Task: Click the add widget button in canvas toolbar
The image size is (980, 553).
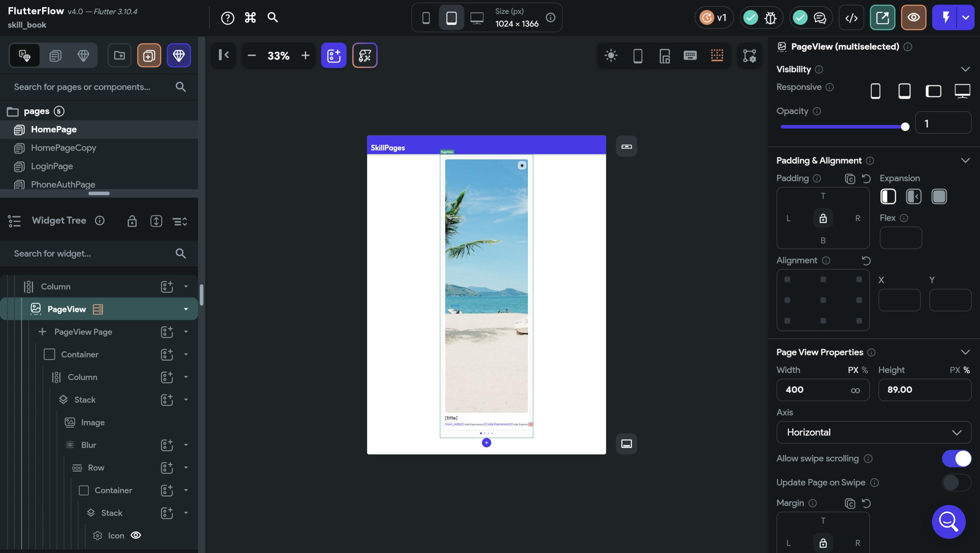Action: coord(333,56)
